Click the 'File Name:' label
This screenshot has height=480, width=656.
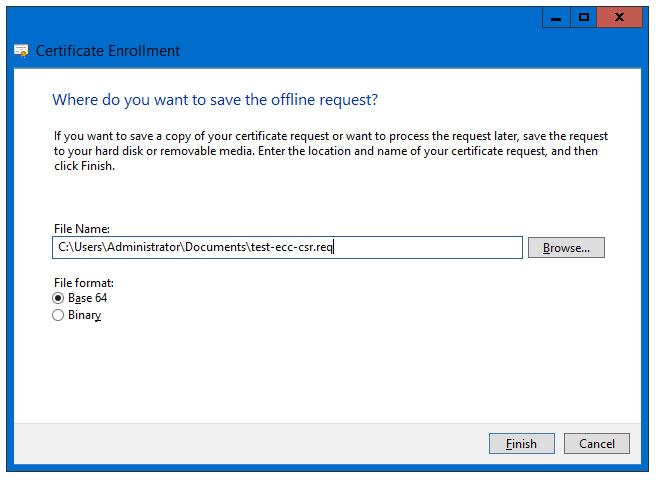pos(82,229)
